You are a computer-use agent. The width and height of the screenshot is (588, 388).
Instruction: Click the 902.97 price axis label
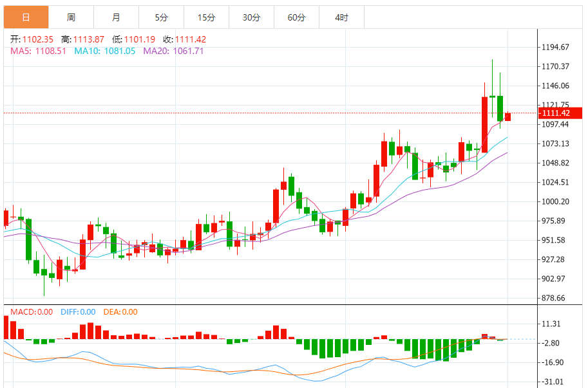click(x=553, y=279)
